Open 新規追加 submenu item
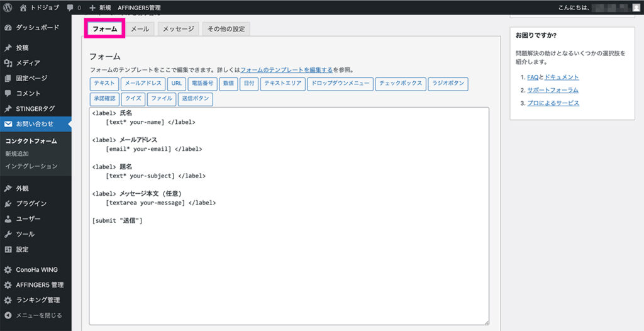The width and height of the screenshot is (644, 331). click(x=17, y=154)
